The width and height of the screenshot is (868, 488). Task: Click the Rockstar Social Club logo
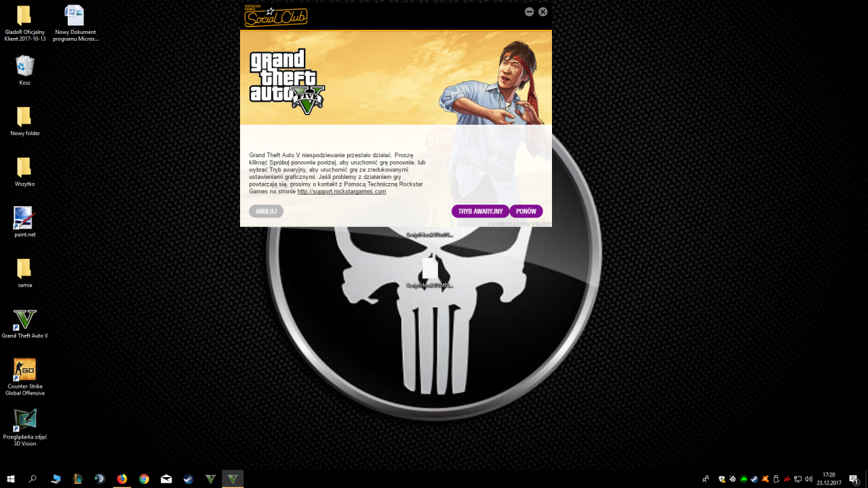[x=276, y=16]
